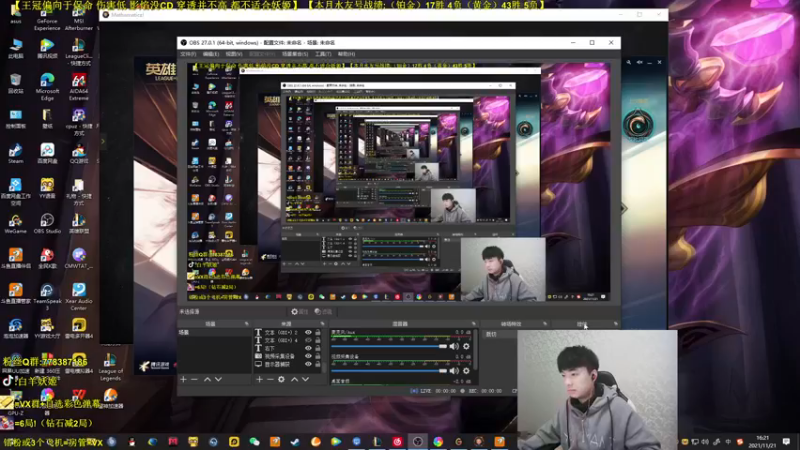Open the taskbar clock showing 16:21

point(762,441)
